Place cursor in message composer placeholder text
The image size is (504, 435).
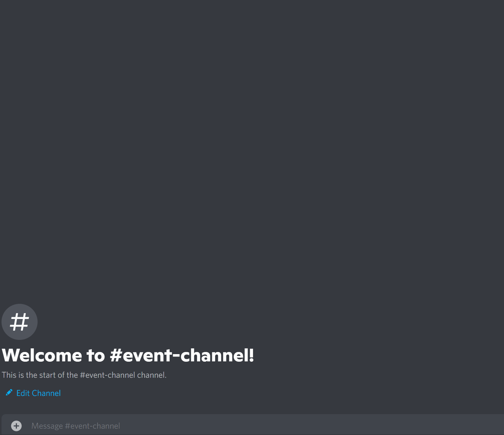tap(76, 426)
